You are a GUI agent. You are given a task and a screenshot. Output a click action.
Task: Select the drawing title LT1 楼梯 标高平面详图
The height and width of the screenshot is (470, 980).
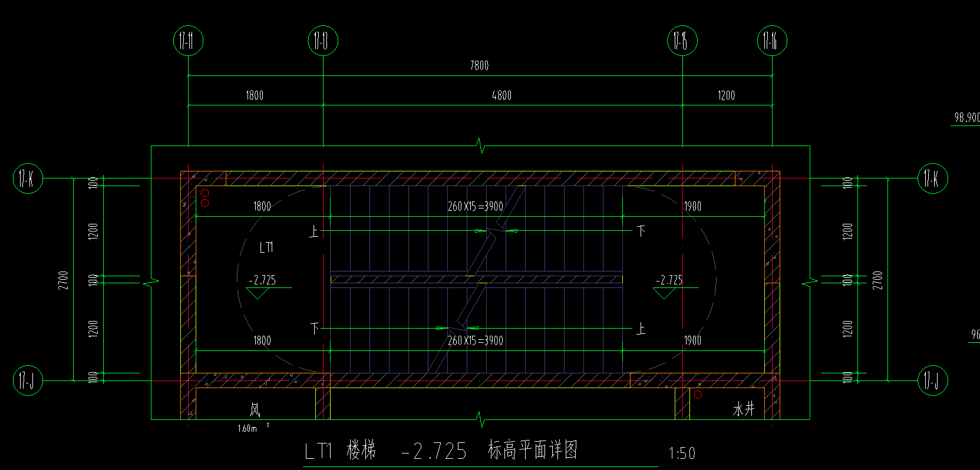click(x=441, y=451)
